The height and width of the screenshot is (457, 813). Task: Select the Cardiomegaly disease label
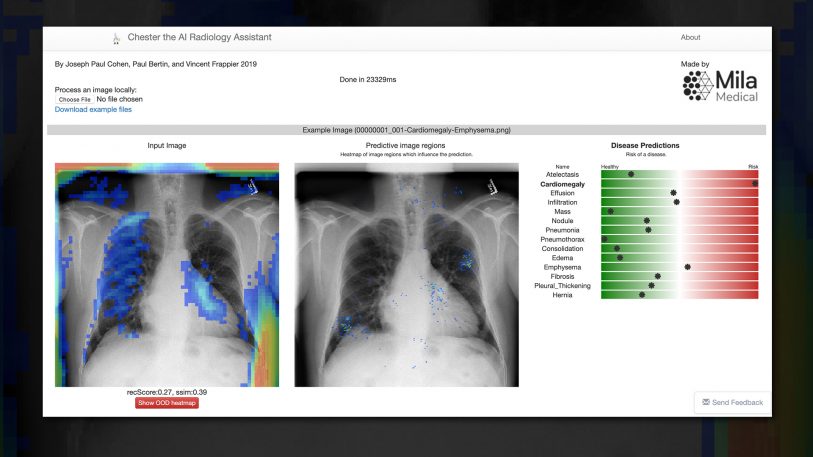(562, 184)
